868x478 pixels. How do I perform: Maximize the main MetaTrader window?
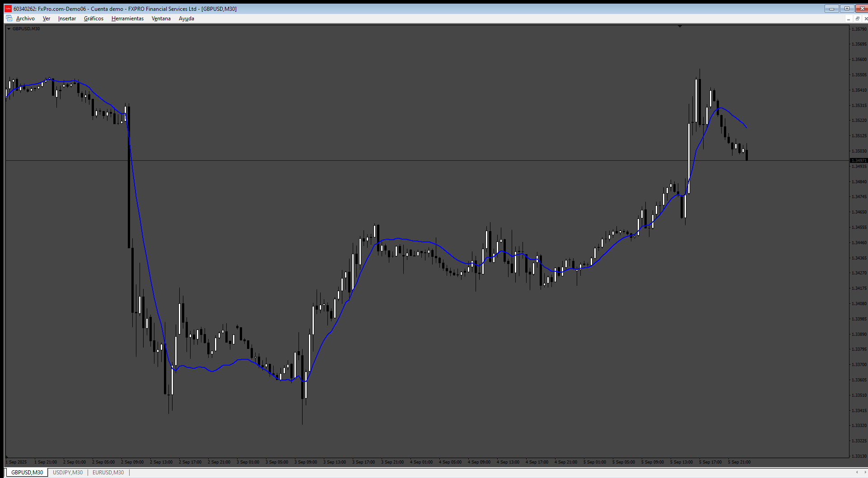847,9
